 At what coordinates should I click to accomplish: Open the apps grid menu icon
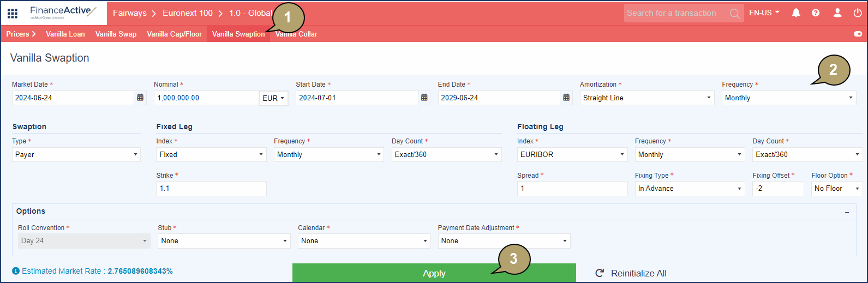12,13
